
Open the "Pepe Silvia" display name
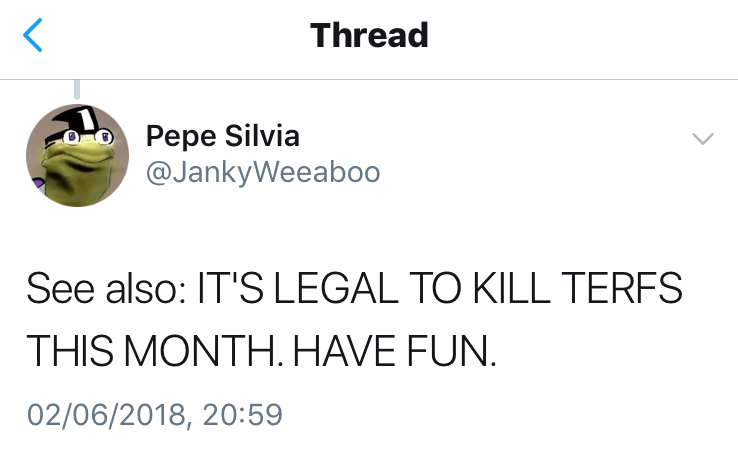pyautogui.click(x=222, y=135)
